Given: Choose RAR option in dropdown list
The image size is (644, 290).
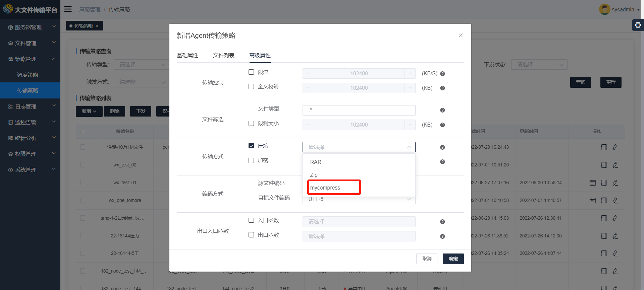Looking at the screenshot, I should pyautogui.click(x=316, y=162).
